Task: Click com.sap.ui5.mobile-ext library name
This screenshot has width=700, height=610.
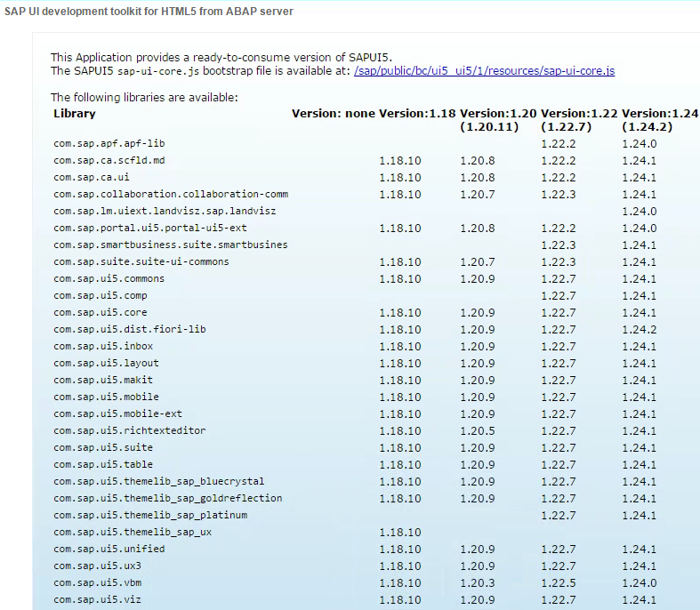Action: tap(118, 414)
